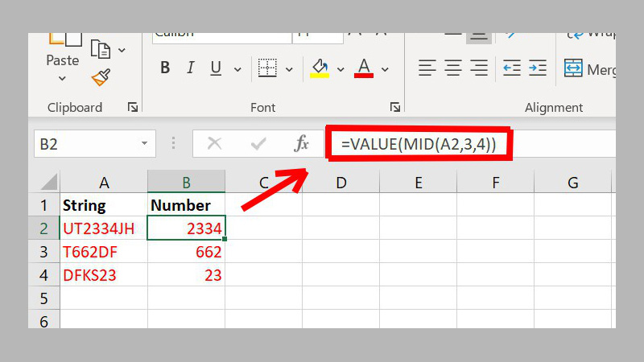Viewport: 644px width, 362px height.
Task: Click cell with value 2334
Action: click(186, 228)
